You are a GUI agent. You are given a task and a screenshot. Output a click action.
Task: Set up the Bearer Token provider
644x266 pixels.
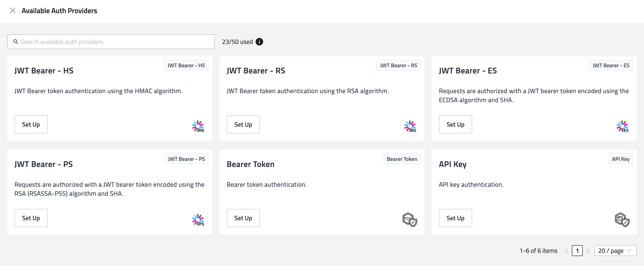click(243, 218)
